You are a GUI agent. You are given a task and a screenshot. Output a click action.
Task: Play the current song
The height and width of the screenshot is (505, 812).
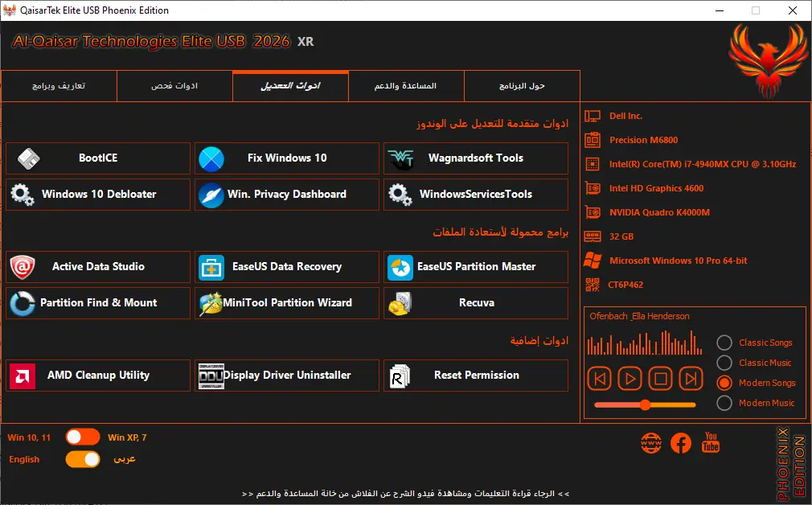click(630, 379)
